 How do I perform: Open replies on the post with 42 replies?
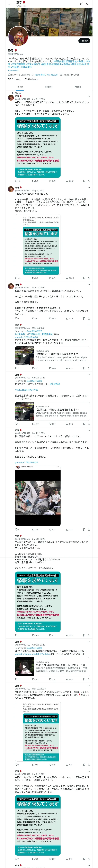point(16,278)
